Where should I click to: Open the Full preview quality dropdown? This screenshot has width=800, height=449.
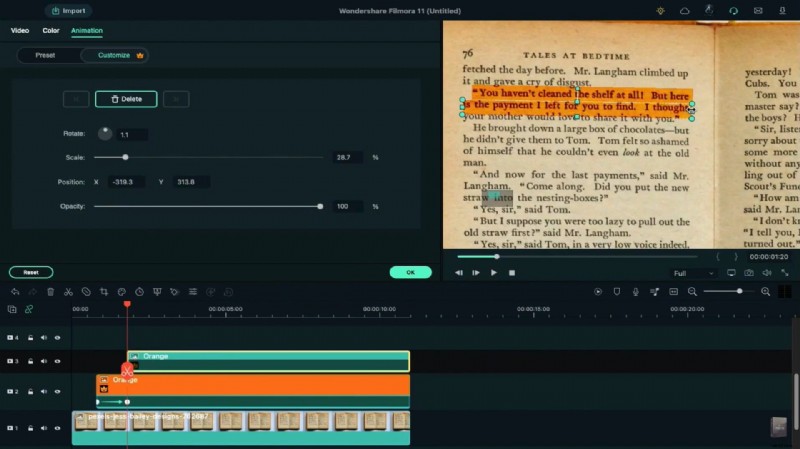click(691, 272)
